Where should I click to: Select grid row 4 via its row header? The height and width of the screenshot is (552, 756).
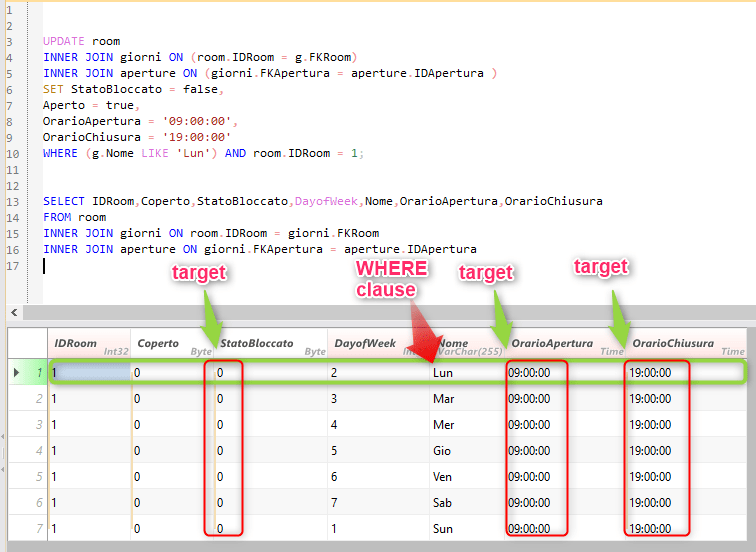27,451
